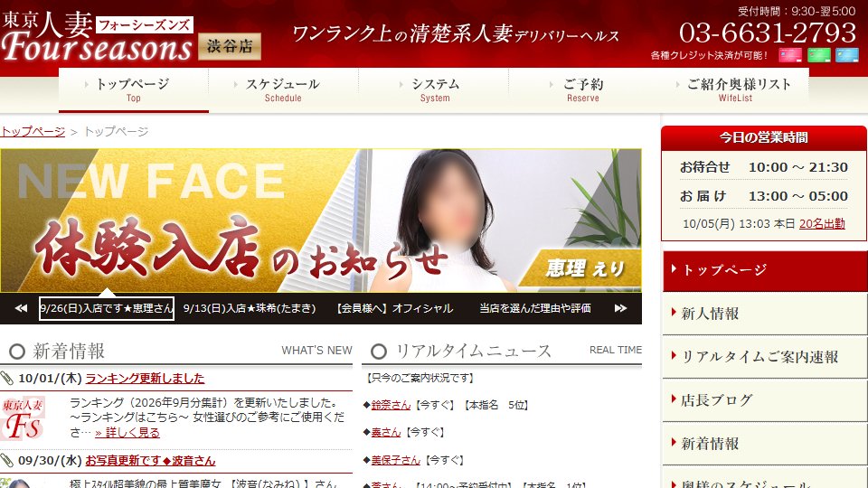Open ランキング更新しました news link
The height and width of the screenshot is (488, 868).
coord(145,379)
